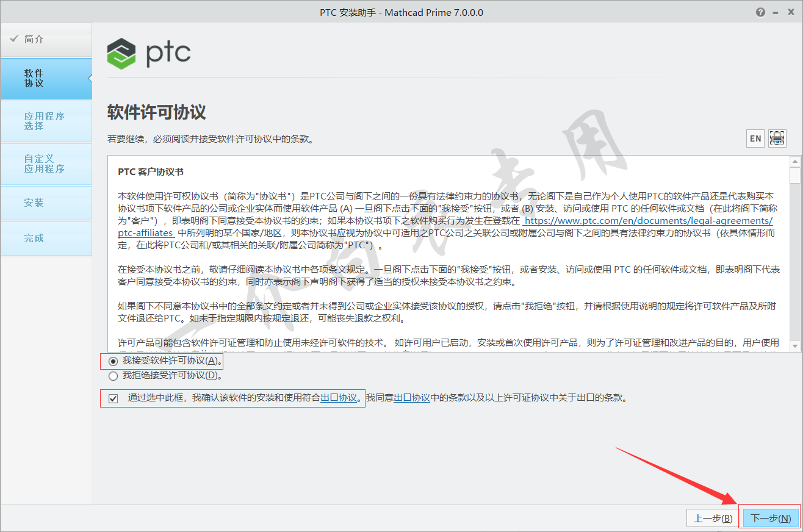Open the ptc.com legal-agreements URL link

(x=649, y=221)
